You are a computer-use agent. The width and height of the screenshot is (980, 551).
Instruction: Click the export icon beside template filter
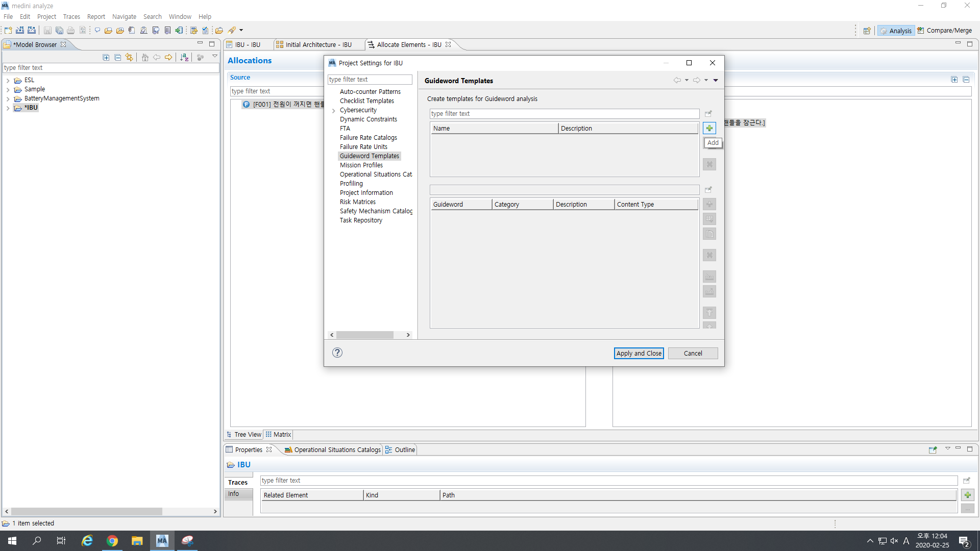pos(708,113)
